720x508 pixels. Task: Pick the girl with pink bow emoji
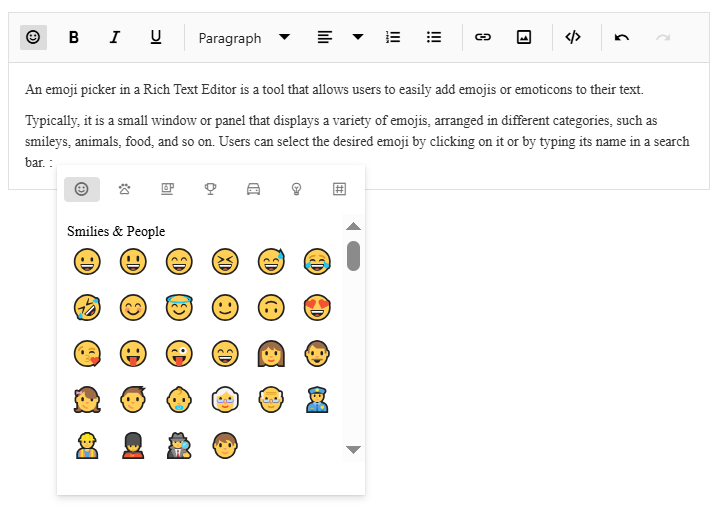pos(87,400)
